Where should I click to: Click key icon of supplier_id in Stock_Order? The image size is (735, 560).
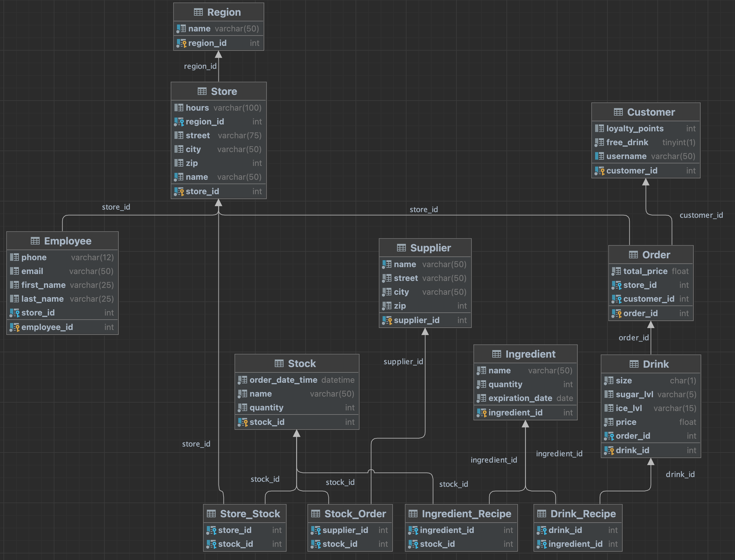[x=316, y=530]
